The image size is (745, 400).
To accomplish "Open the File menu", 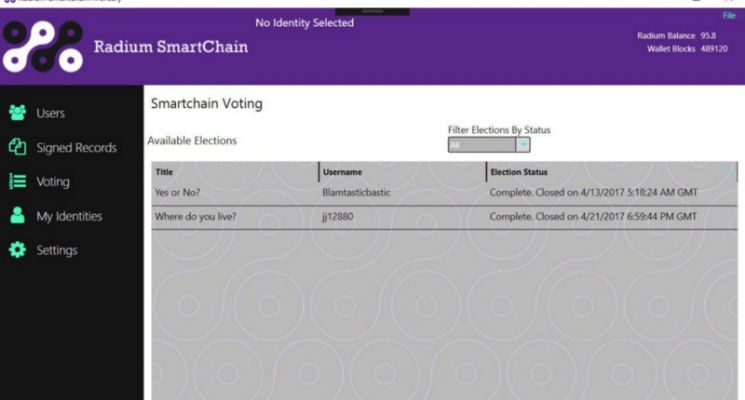I will coord(729,17).
